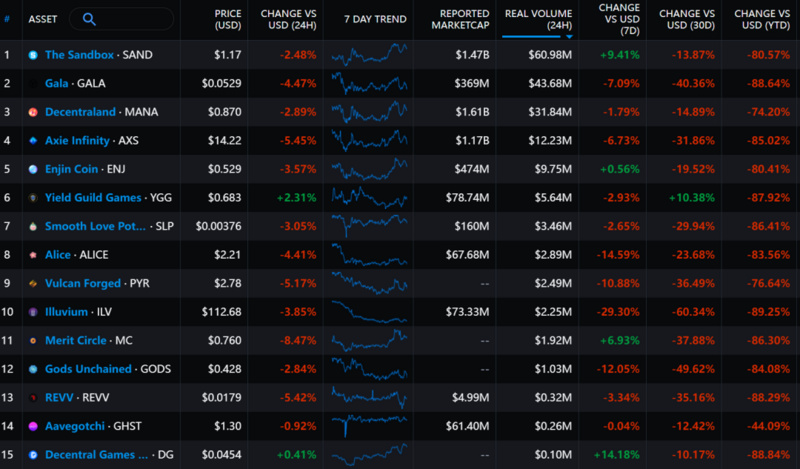Click the Aavegotchi coin icon

(x=34, y=426)
